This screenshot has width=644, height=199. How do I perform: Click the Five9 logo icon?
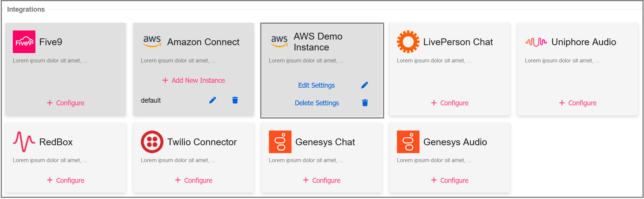(x=24, y=42)
